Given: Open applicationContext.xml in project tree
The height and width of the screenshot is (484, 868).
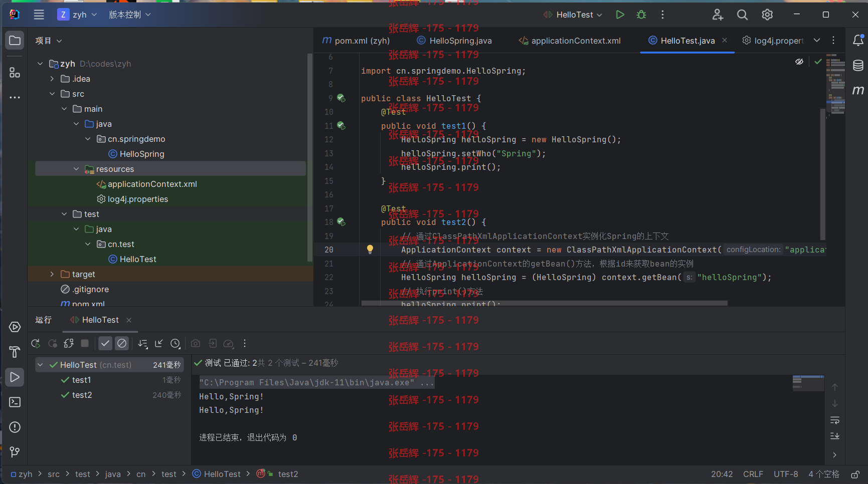Looking at the screenshot, I should pyautogui.click(x=152, y=184).
